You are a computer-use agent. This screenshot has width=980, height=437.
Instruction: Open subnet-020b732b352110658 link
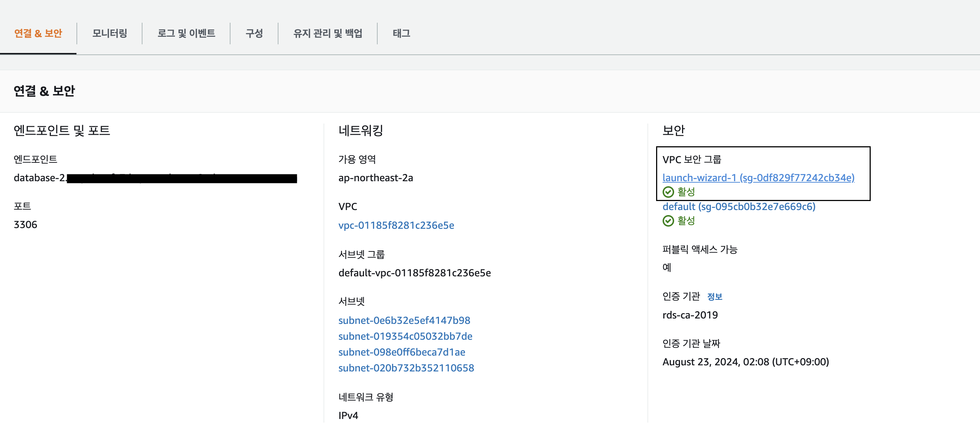tap(406, 368)
